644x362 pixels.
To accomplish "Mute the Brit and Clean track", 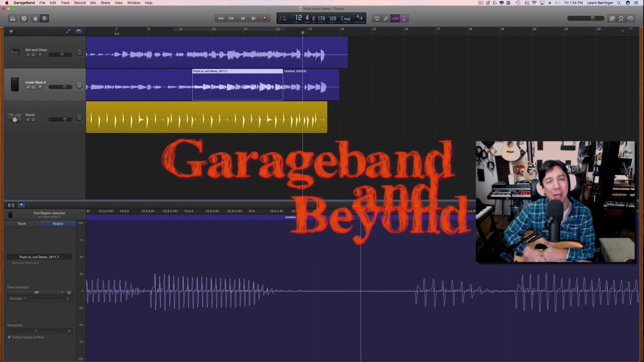I will point(28,54).
